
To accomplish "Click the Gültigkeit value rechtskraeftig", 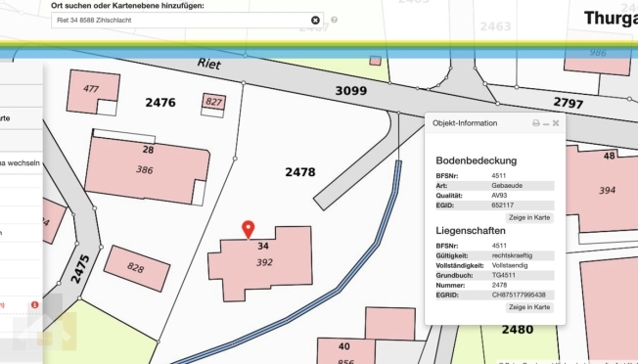I will click(x=513, y=255).
